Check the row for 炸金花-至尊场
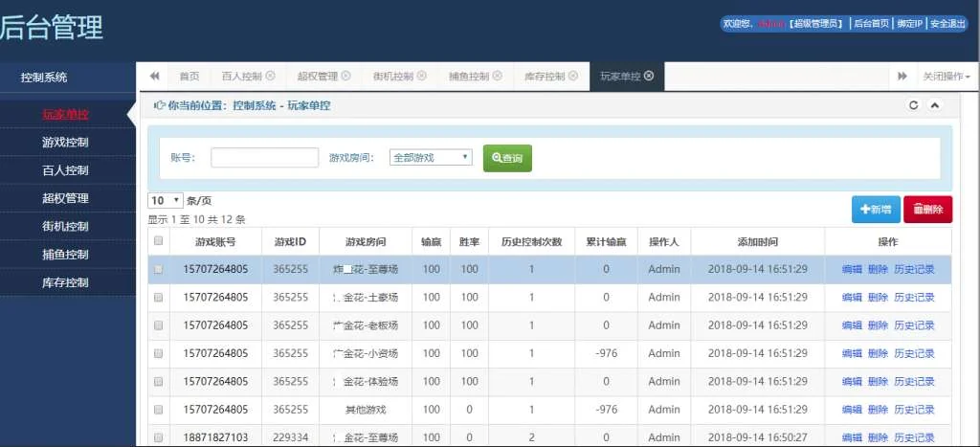980x447 pixels. coord(159,269)
